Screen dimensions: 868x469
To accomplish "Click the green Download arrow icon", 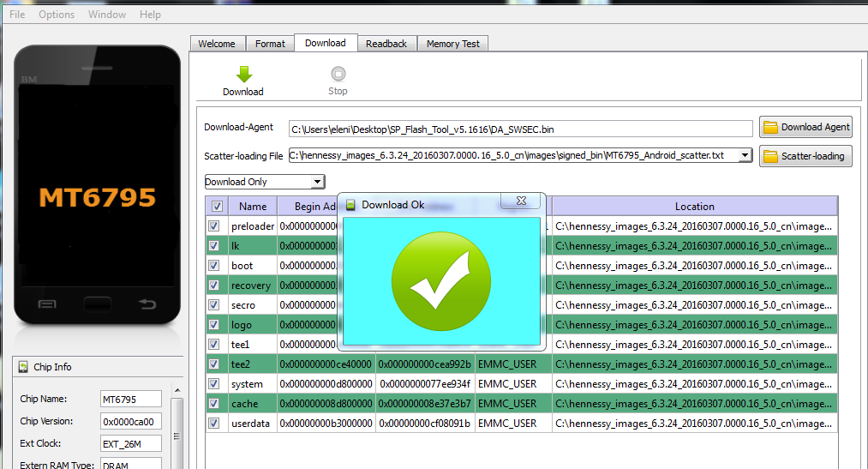I will tap(243, 75).
